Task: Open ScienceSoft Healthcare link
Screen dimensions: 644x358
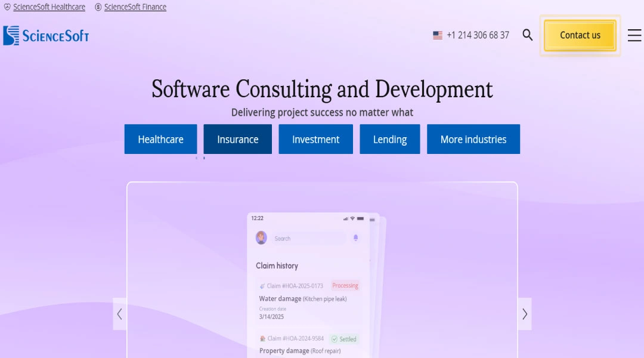Action: 49,7
